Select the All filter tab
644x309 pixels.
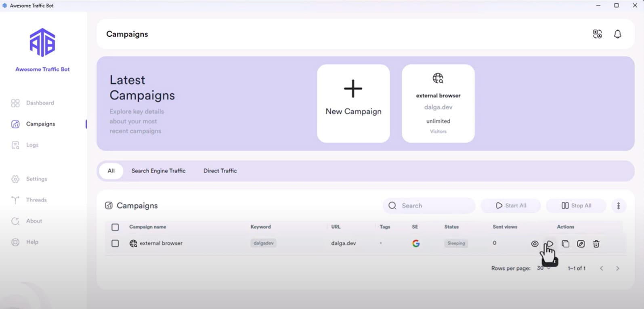111,171
